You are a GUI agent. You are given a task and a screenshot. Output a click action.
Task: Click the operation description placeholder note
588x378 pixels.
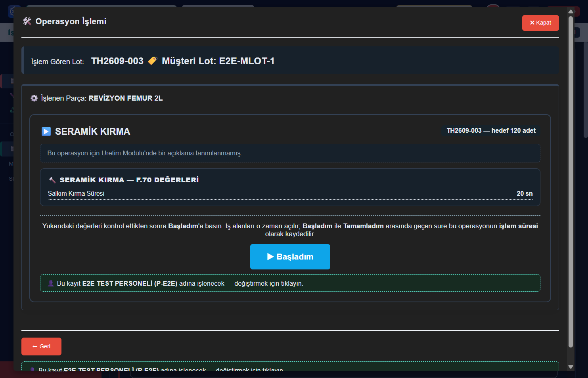[x=290, y=153]
